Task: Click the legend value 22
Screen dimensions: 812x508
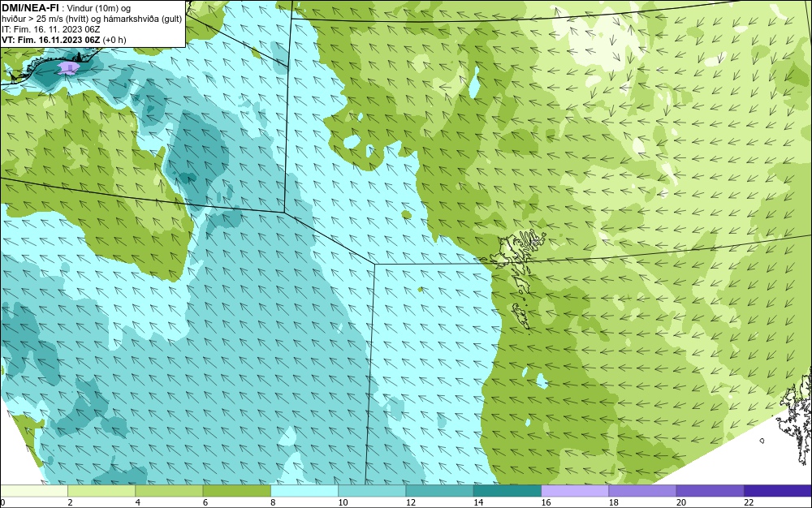Action: click(x=749, y=502)
